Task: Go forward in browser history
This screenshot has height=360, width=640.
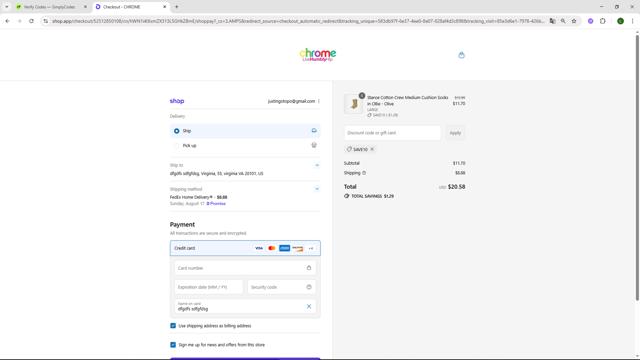Action: click(x=19, y=21)
